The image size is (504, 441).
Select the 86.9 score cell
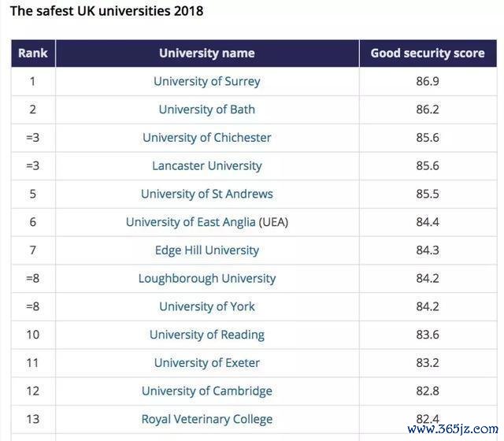(427, 81)
